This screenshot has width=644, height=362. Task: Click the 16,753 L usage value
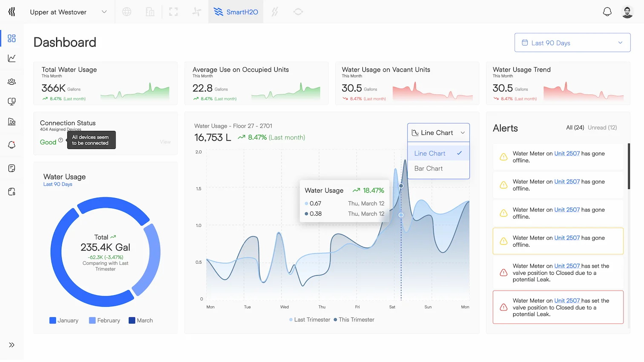point(213,137)
